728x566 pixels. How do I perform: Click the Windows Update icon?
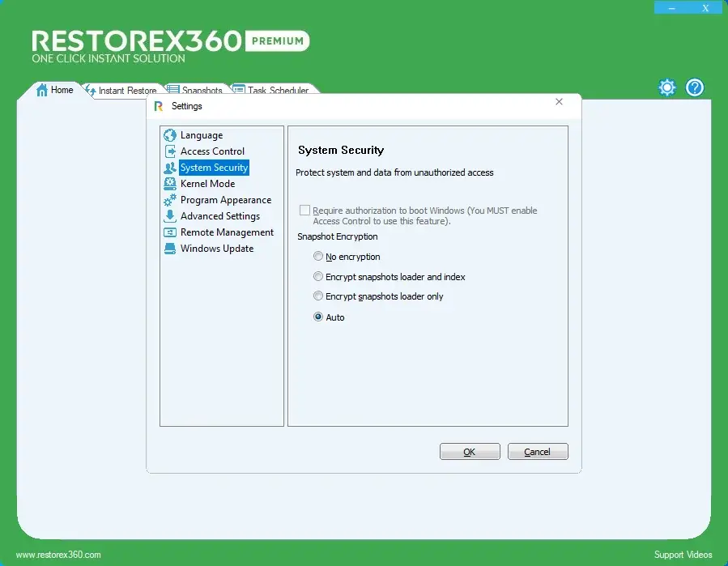(169, 249)
